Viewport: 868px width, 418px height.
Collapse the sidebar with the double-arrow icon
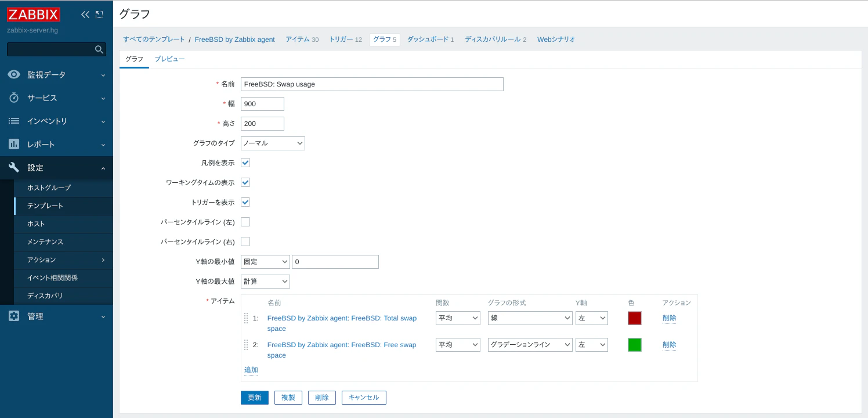coord(85,15)
